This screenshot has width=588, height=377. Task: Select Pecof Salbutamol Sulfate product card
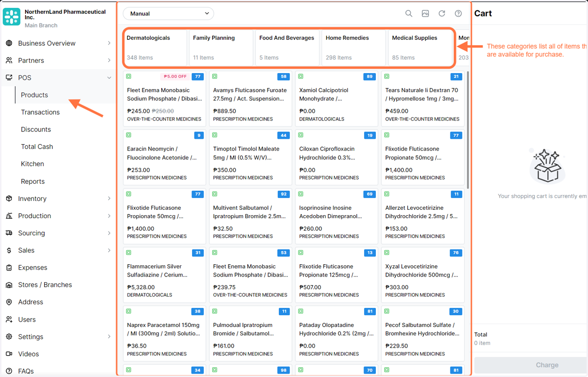tap(423, 333)
